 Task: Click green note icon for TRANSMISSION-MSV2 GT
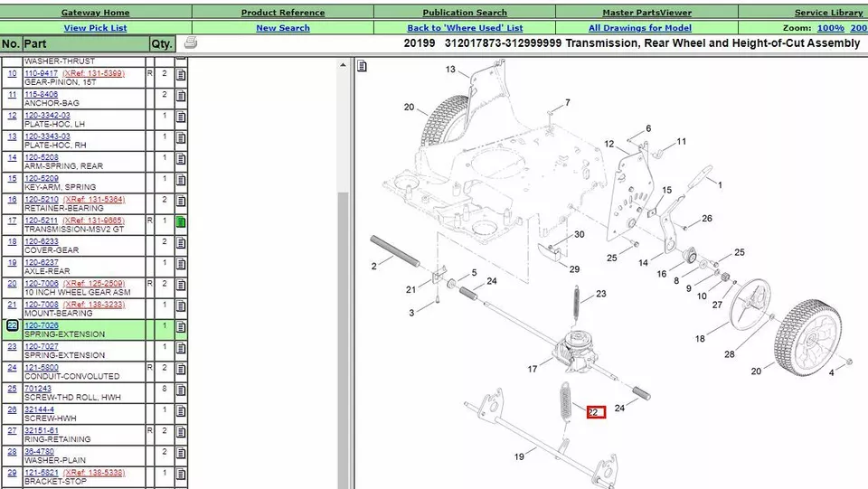pos(181,221)
